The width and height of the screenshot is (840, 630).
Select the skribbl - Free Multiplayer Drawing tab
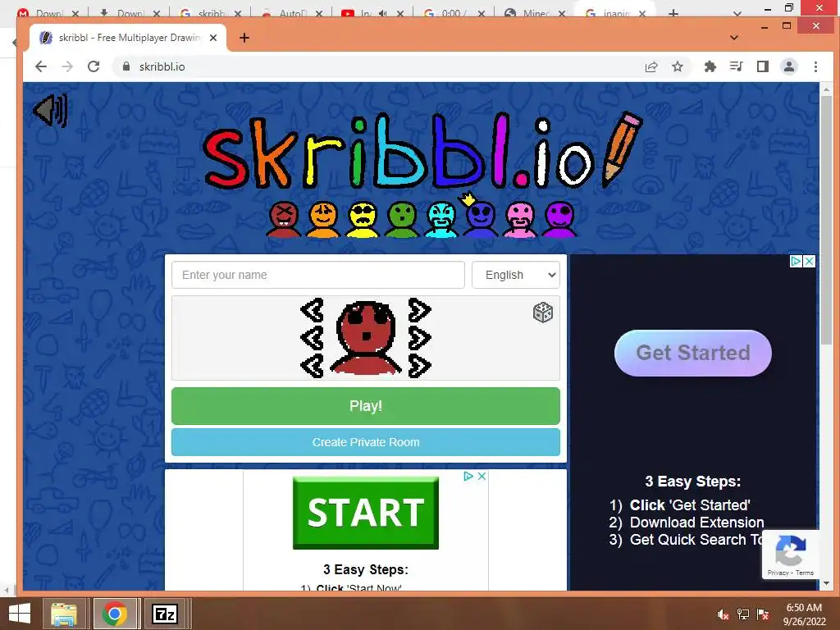tap(127, 38)
